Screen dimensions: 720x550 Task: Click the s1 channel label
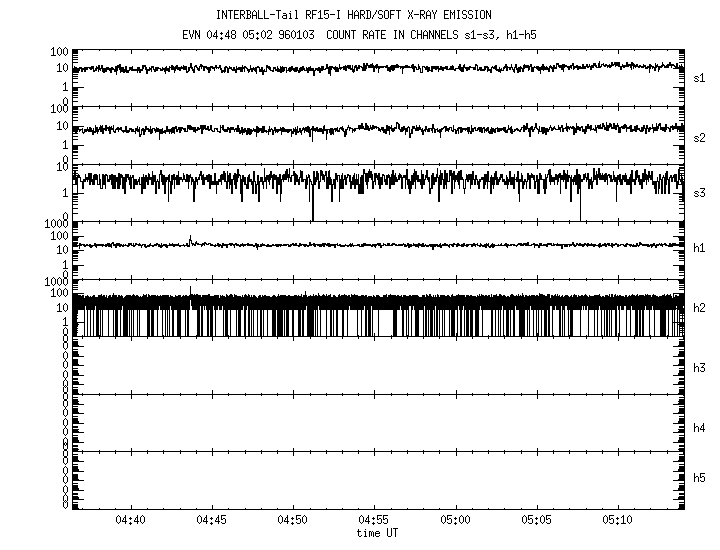699,77
